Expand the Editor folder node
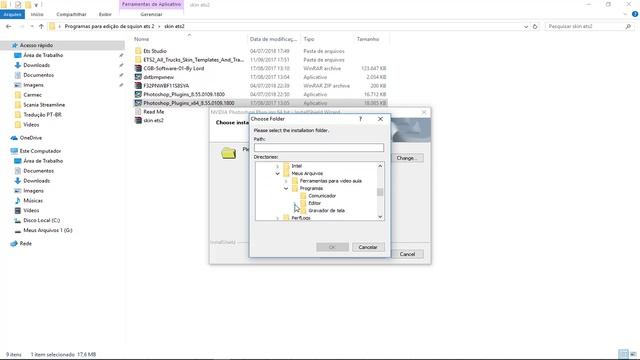640x360 pixels. point(294,203)
